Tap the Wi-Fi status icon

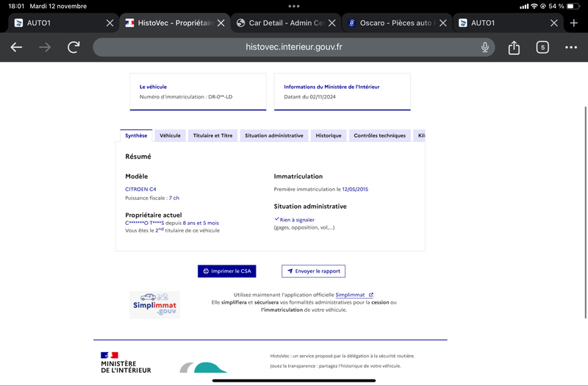534,6
